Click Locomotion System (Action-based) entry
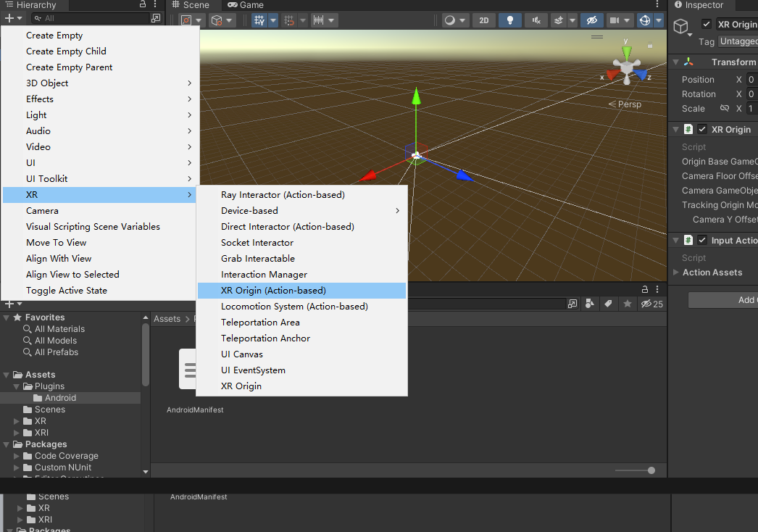This screenshot has width=758, height=532. pyautogui.click(x=301, y=307)
